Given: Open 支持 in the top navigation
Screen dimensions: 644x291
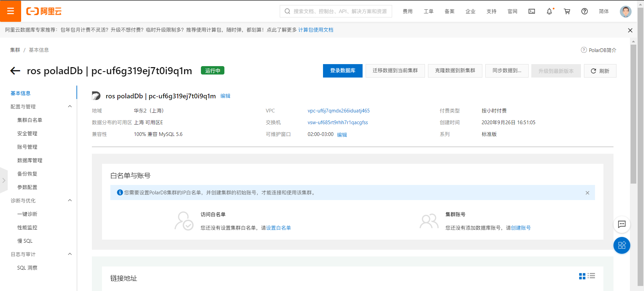Looking at the screenshot, I should [x=491, y=11].
